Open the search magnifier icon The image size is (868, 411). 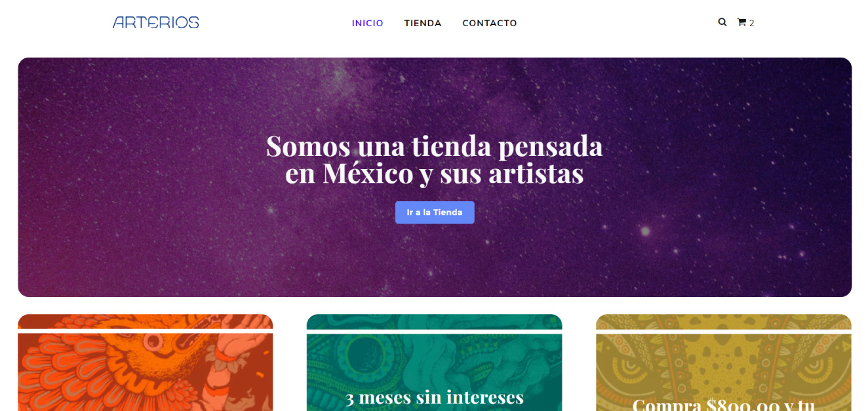click(x=722, y=22)
